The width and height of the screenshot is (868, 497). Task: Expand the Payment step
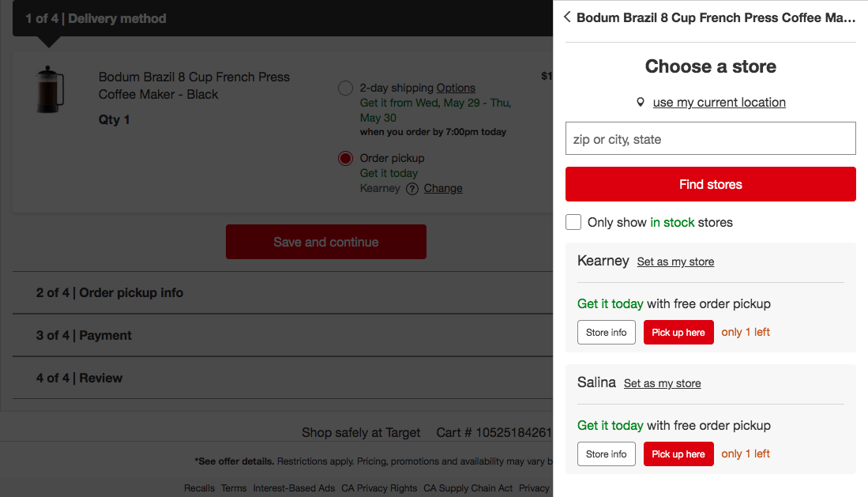(84, 335)
